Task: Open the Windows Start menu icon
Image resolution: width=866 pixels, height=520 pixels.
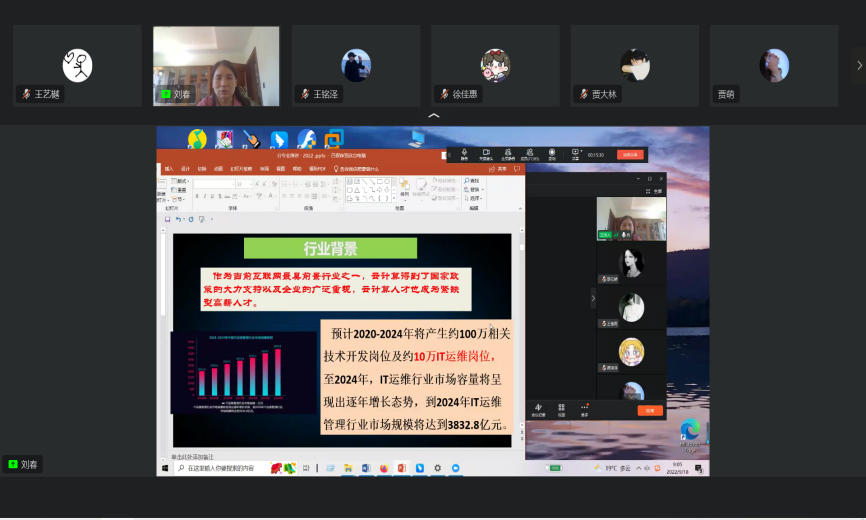Action: click(x=165, y=468)
